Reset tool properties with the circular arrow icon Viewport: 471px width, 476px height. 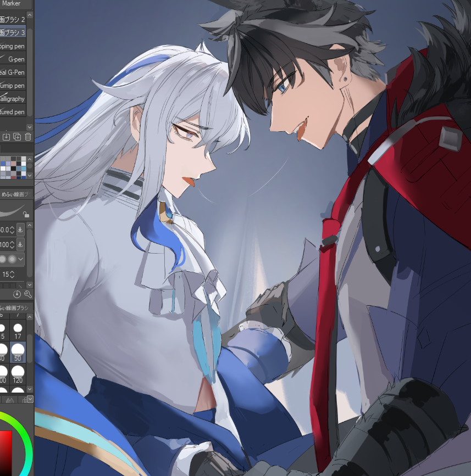click(x=17, y=294)
